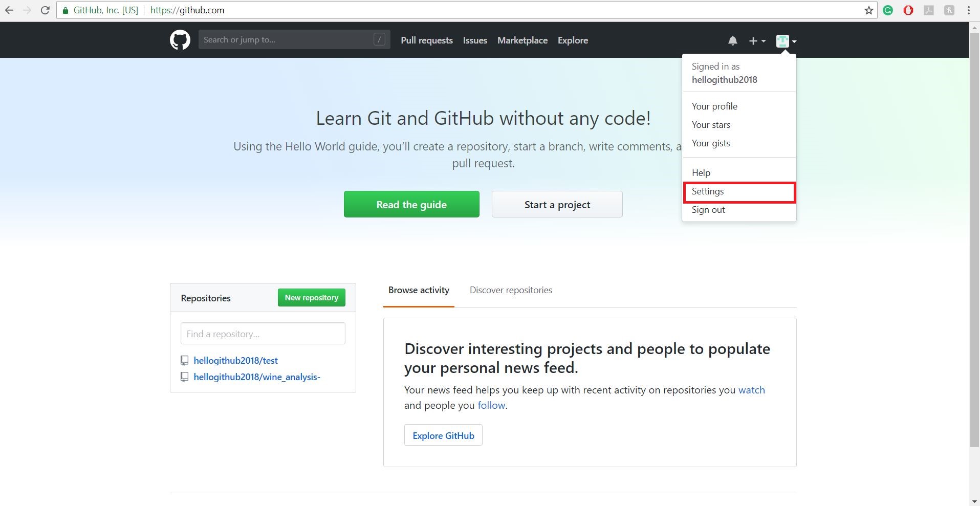Open notifications bell icon
Viewport: 980px width, 506px height.
click(733, 40)
